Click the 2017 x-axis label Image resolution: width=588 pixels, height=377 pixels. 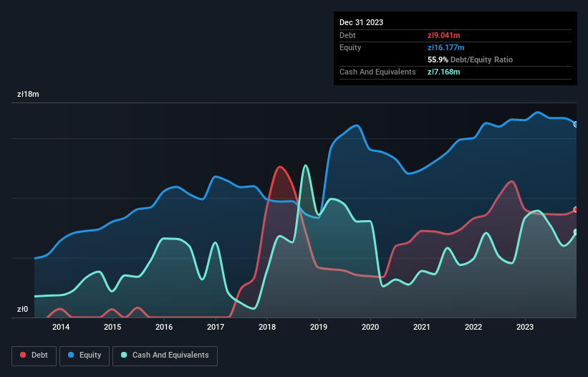coord(216,327)
